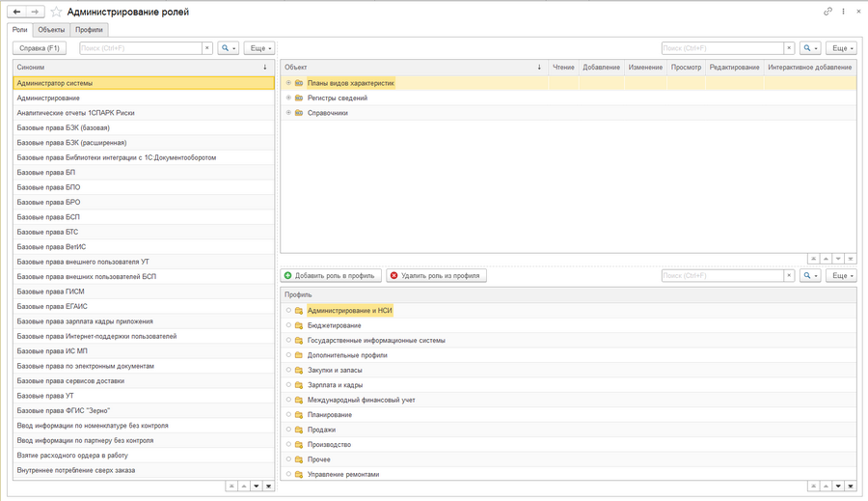Expand the Администрирование и НСИ profile group
This screenshot has width=868, height=501.
click(288, 311)
